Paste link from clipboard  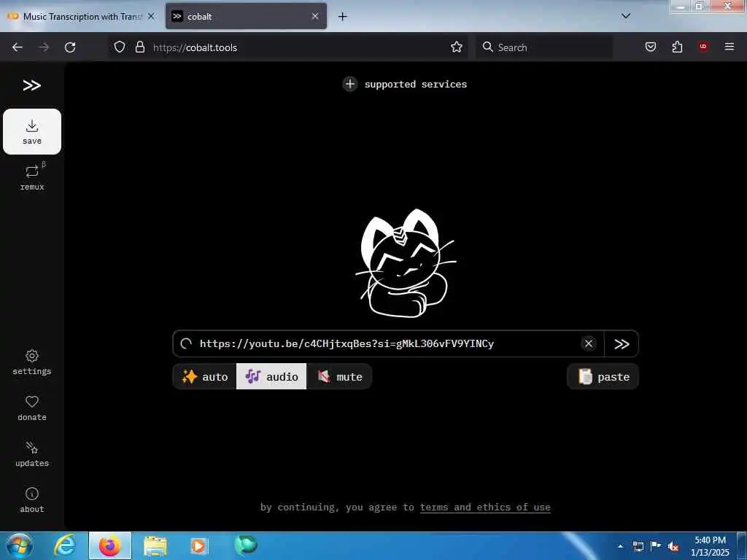click(x=603, y=377)
